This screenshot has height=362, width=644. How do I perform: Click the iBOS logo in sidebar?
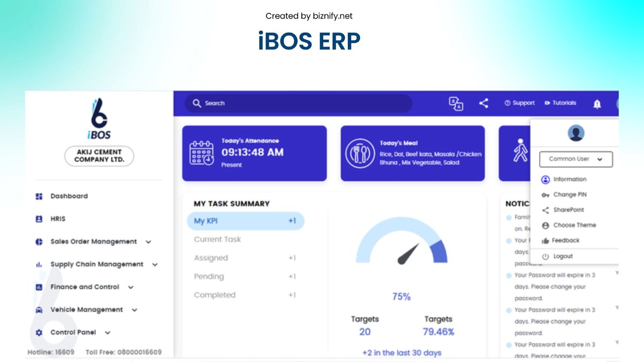coord(99,118)
